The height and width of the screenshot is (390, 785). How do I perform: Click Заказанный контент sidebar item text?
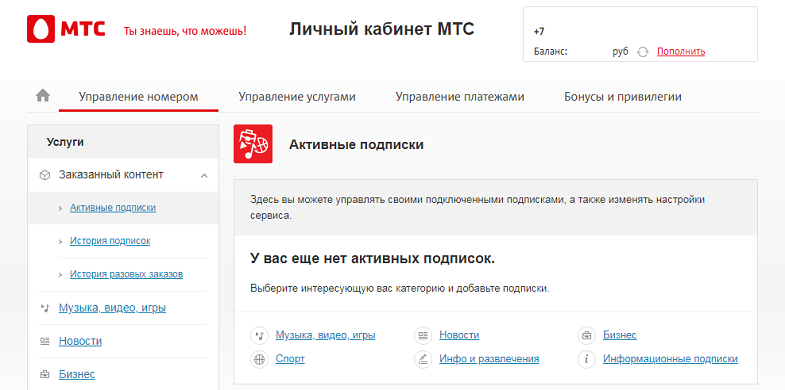111,175
